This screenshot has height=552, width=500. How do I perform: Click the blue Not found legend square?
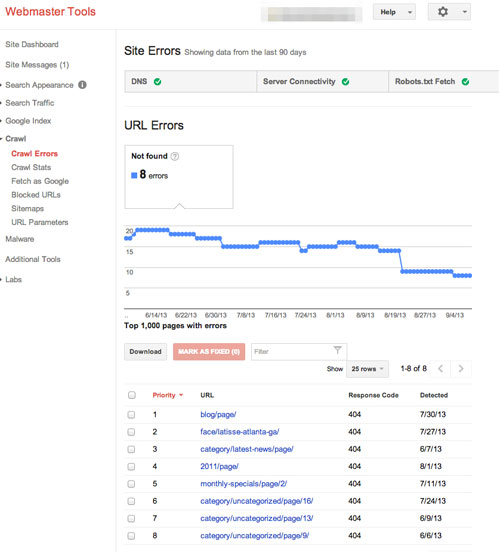pos(134,175)
